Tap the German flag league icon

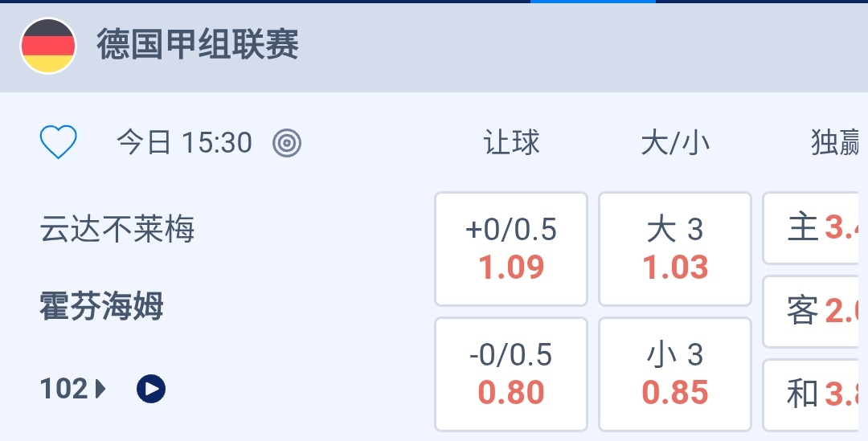pyautogui.click(x=48, y=46)
